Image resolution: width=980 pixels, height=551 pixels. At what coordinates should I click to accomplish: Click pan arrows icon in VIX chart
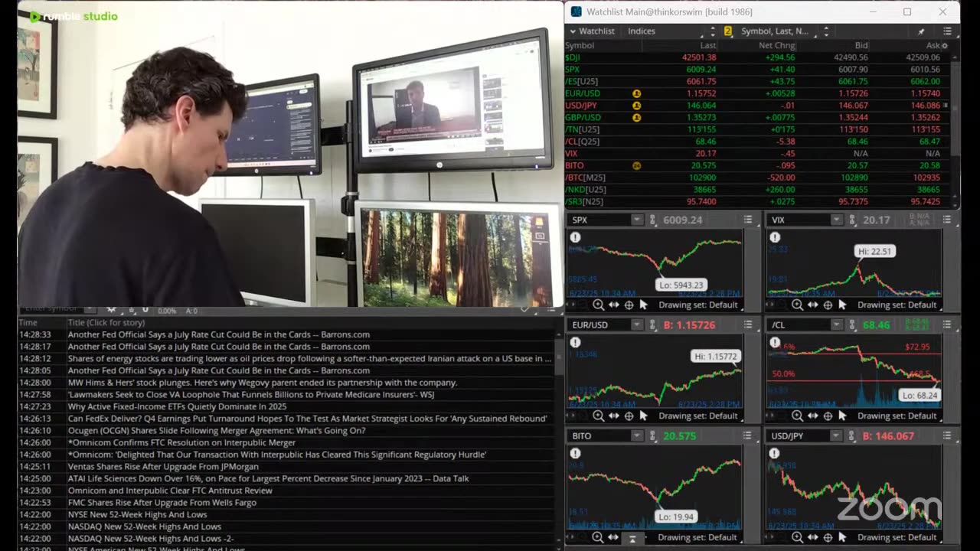[812, 305]
